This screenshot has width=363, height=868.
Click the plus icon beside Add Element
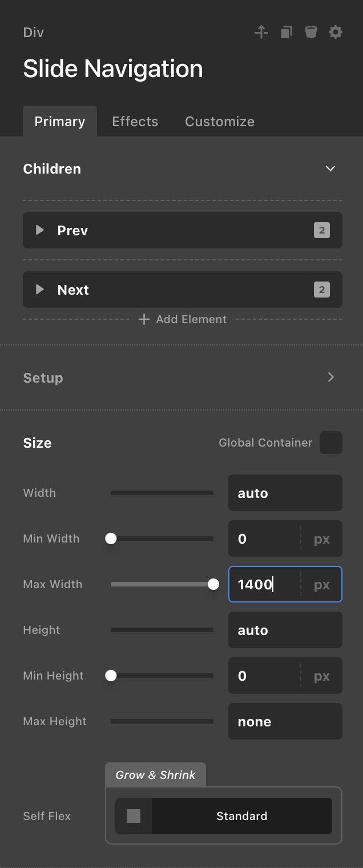pos(144,319)
